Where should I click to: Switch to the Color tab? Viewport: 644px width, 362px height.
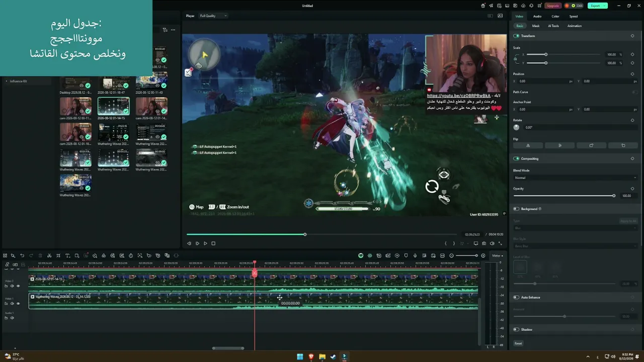(555, 16)
